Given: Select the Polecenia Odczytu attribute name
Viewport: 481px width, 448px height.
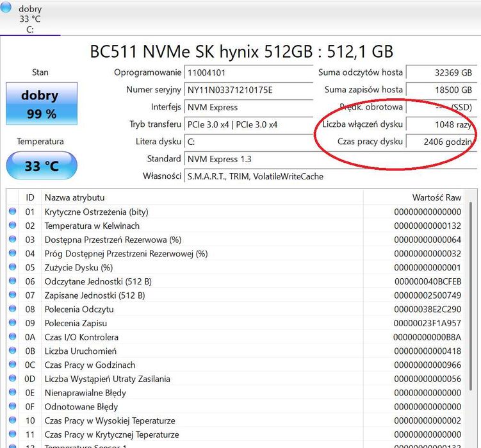Looking at the screenshot, I should tap(79, 309).
